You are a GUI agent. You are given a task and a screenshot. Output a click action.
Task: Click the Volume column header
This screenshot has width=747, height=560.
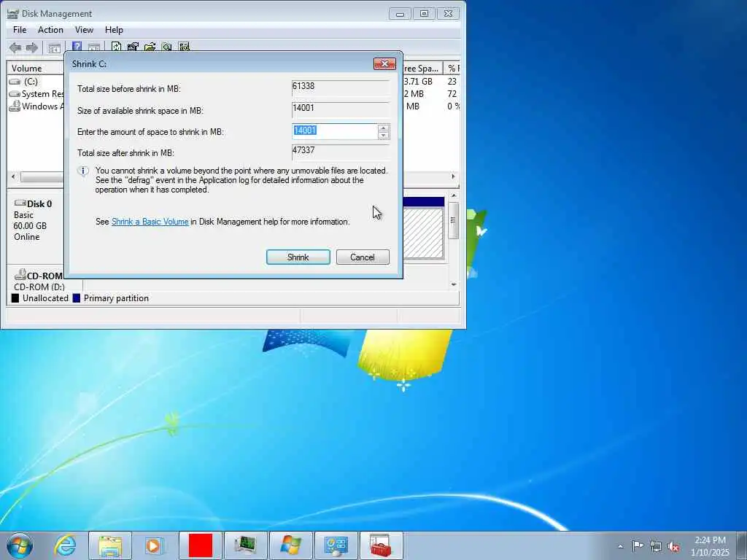tap(35, 68)
